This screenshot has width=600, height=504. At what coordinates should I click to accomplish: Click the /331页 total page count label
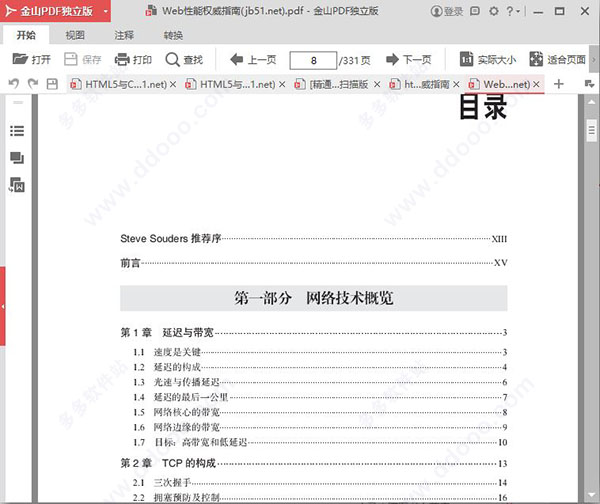[x=355, y=60]
